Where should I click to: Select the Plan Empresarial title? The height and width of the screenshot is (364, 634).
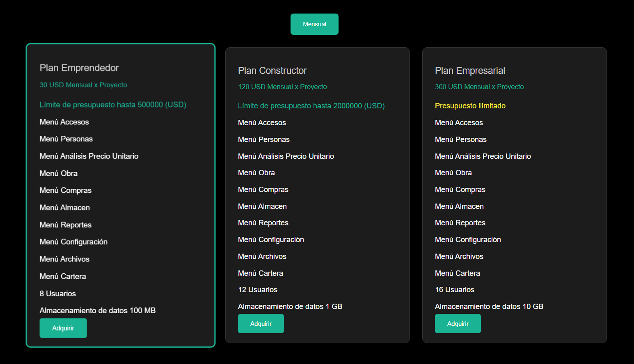pos(470,71)
